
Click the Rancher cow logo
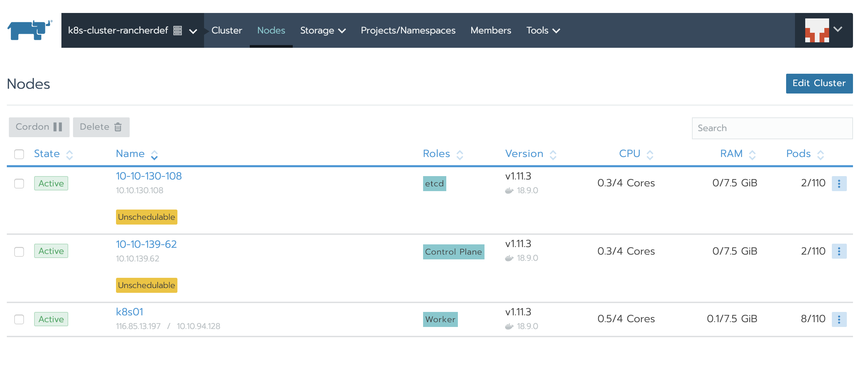(x=30, y=30)
